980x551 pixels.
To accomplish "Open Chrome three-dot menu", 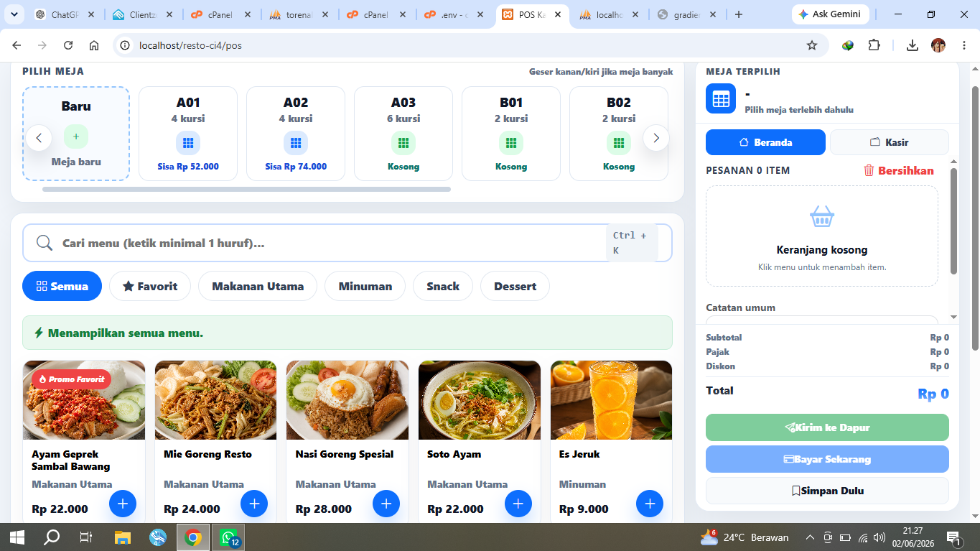I will pyautogui.click(x=963, y=45).
